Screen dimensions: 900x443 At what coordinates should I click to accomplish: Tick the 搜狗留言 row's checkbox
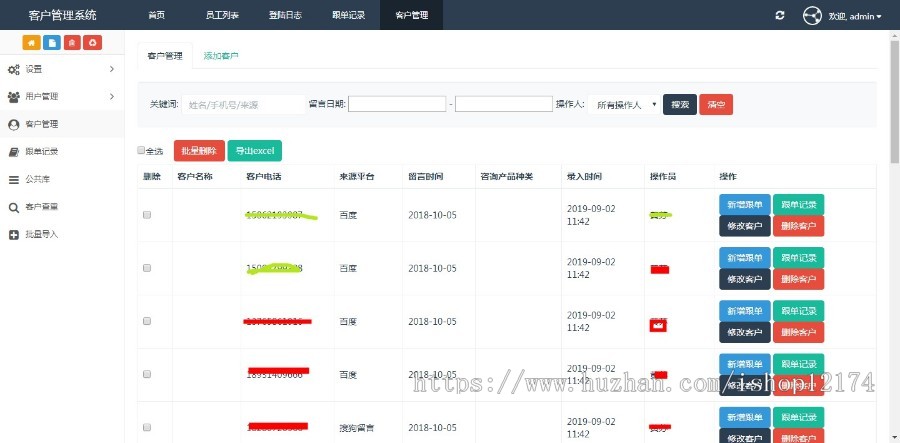147,428
